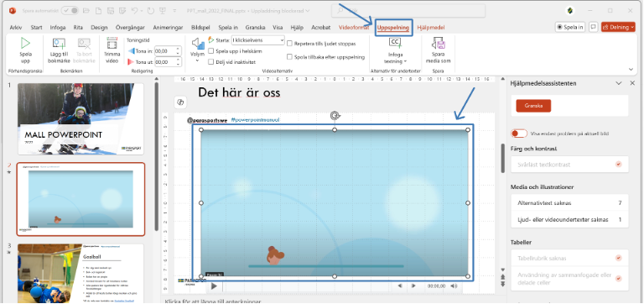The width and height of the screenshot is (644, 304).
Task: Expand Infoga textning dropdown arrow
Action: coord(405,61)
